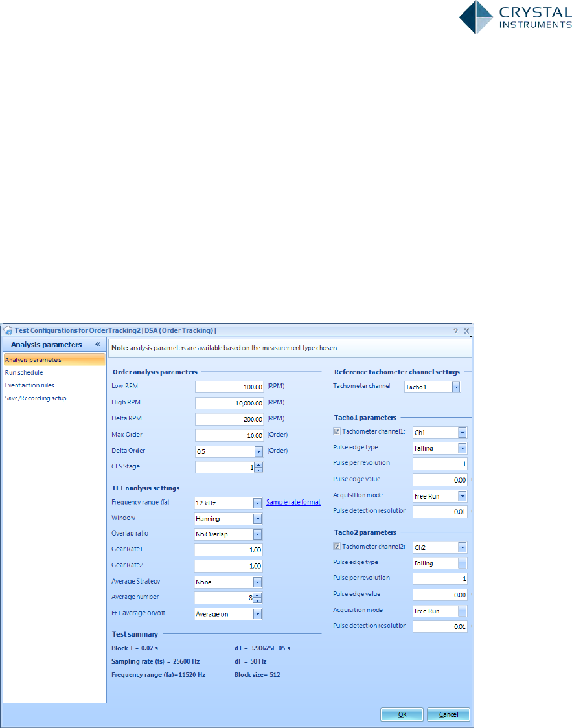Decrease CFS Stage with down arrow

click(258, 470)
